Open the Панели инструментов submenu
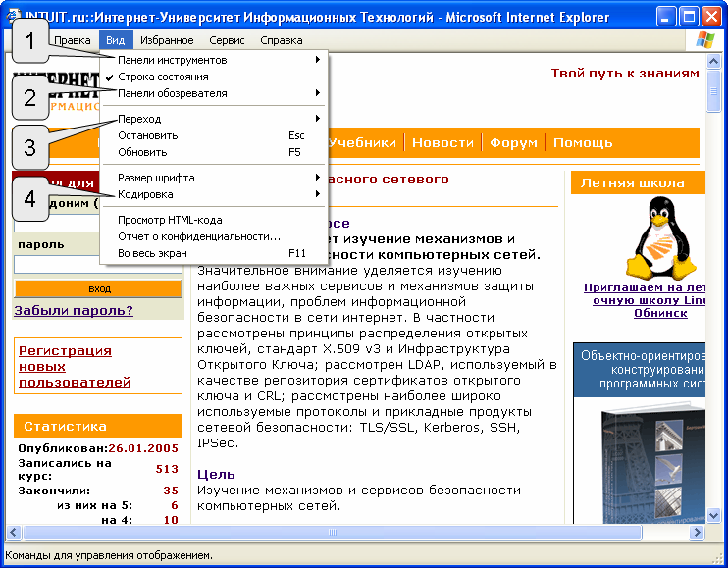Screen dimensions: 728x568 click(x=214, y=60)
